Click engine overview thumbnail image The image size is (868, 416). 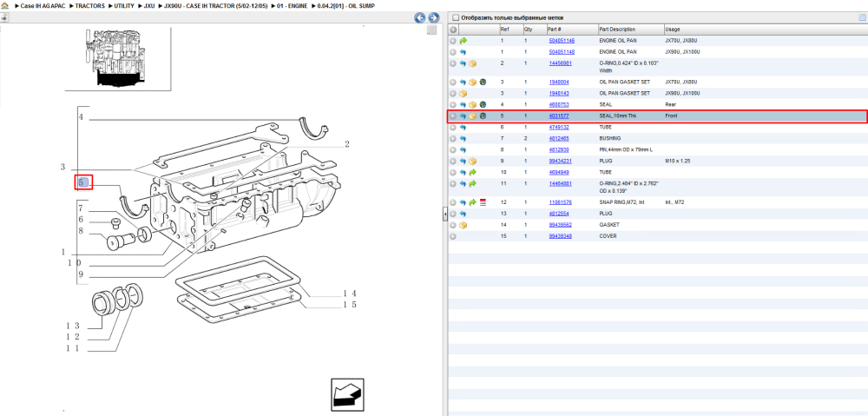click(x=117, y=58)
